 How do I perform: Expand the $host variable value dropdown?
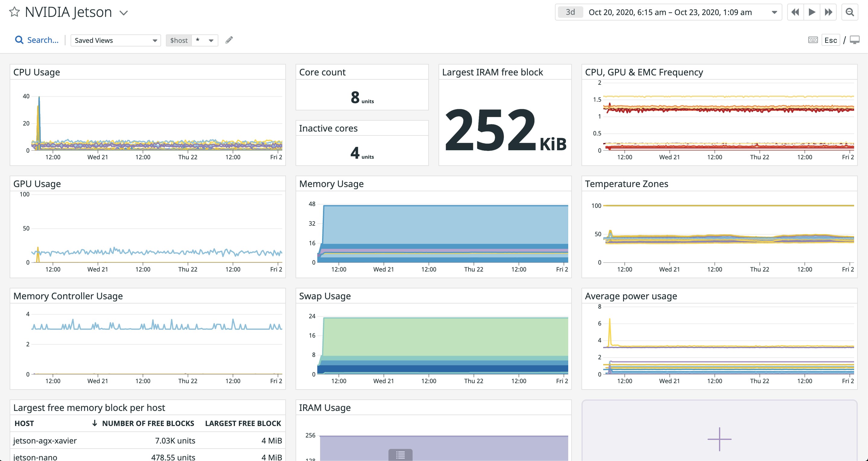pos(210,40)
